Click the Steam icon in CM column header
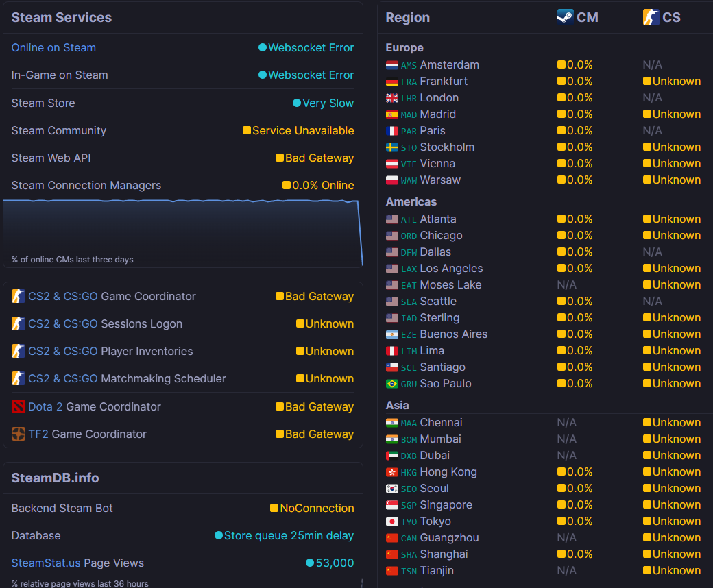 point(565,17)
